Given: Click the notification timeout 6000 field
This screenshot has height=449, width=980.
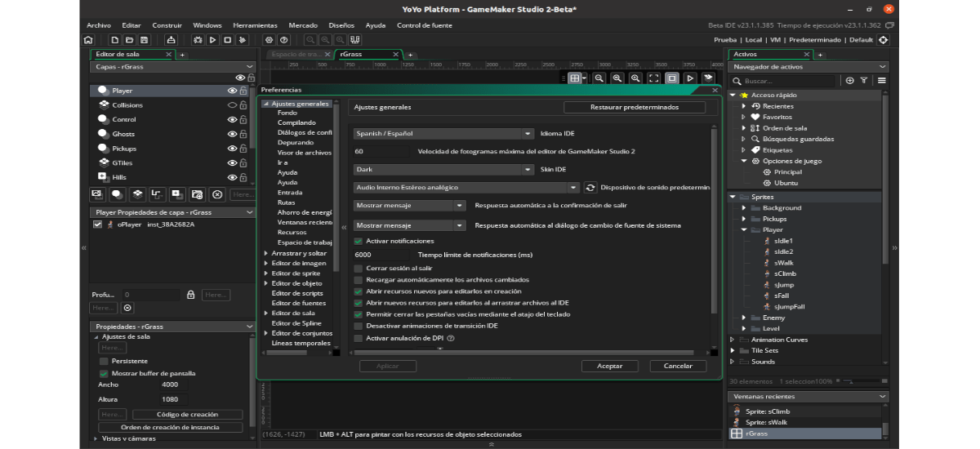Looking at the screenshot, I should [381, 255].
